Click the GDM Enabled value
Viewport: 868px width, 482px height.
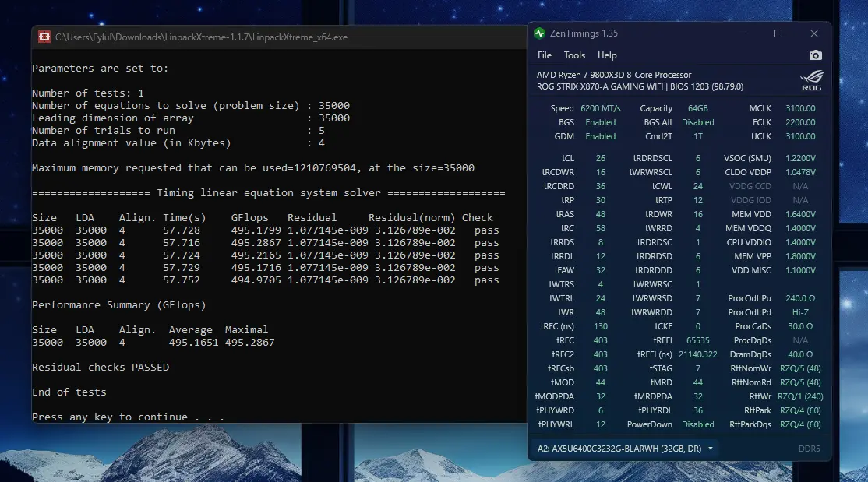[x=601, y=136]
